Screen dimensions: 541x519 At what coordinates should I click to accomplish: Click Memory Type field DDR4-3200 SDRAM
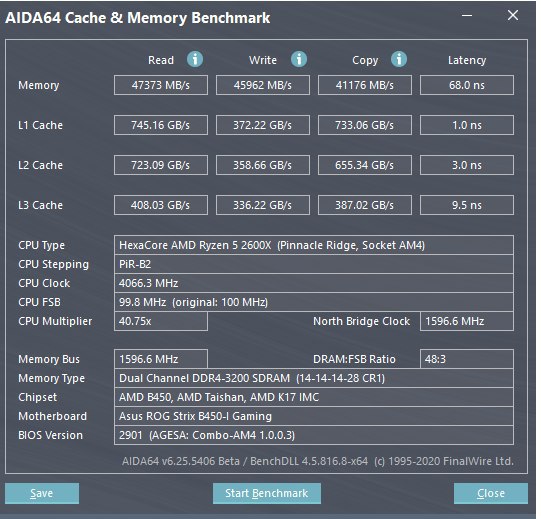click(314, 378)
